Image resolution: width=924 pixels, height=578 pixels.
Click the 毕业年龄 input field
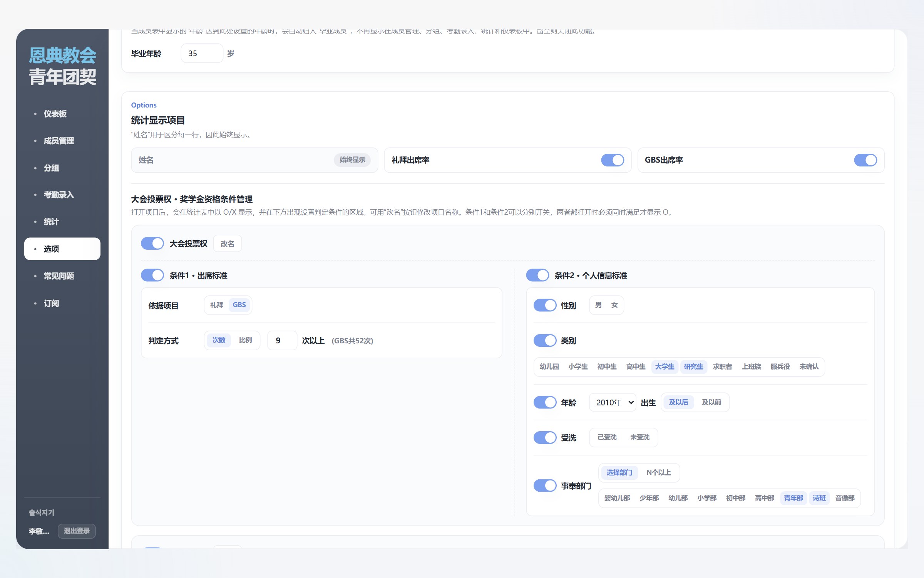pos(202,53)
